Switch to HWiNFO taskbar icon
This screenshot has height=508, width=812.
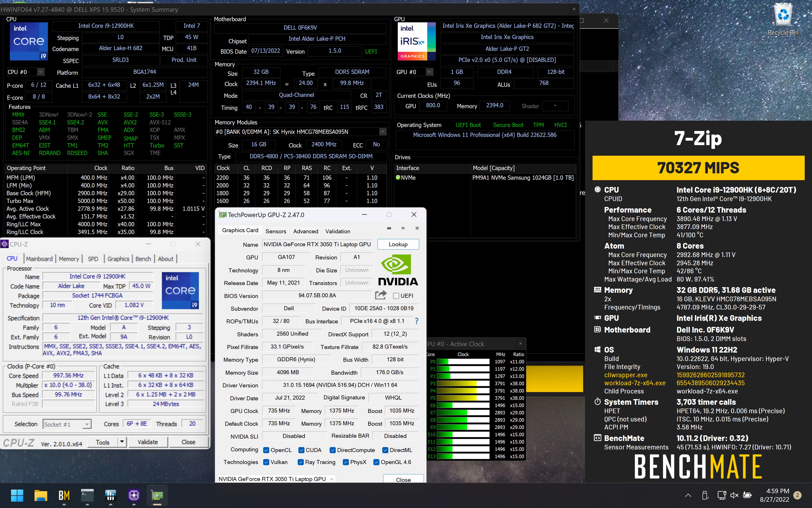point(110,495)
